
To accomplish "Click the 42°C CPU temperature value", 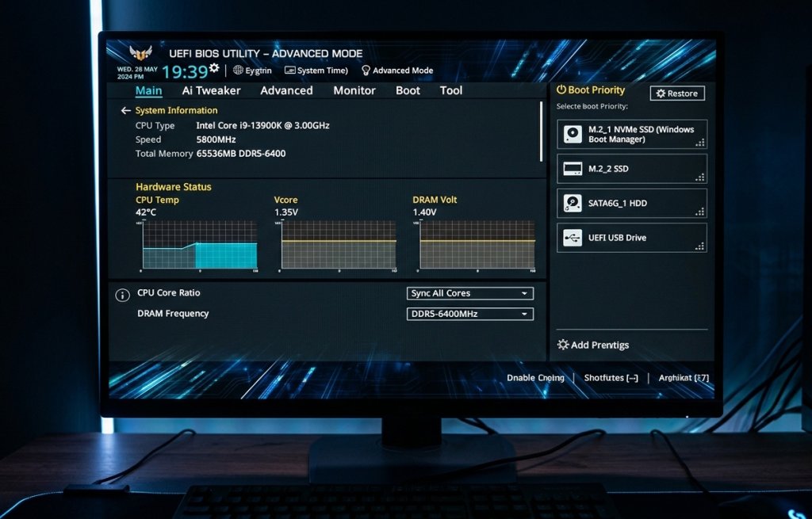I will (x=146, y=212).
